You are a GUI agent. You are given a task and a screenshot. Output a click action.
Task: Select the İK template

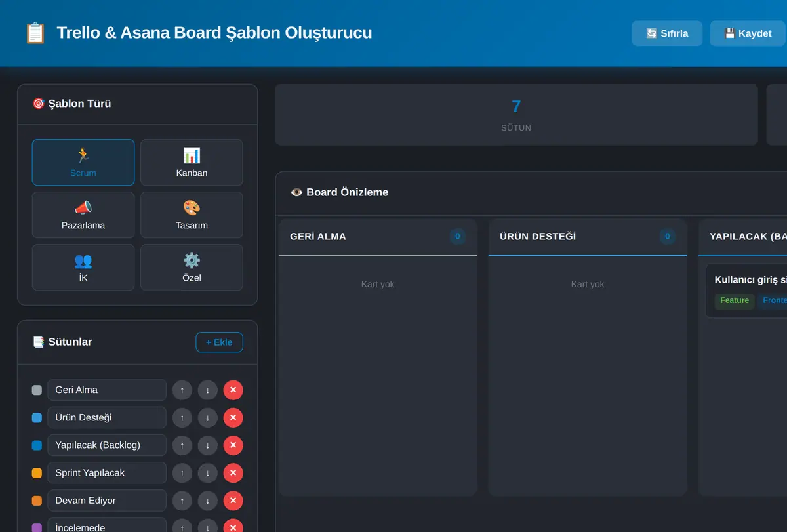pyautogui.click(x=83, y=268)
